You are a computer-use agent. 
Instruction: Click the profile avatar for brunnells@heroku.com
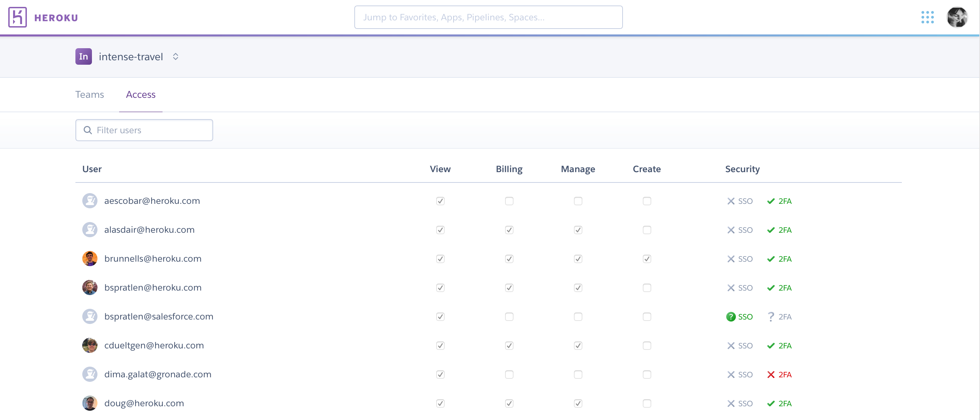(90, 258)
